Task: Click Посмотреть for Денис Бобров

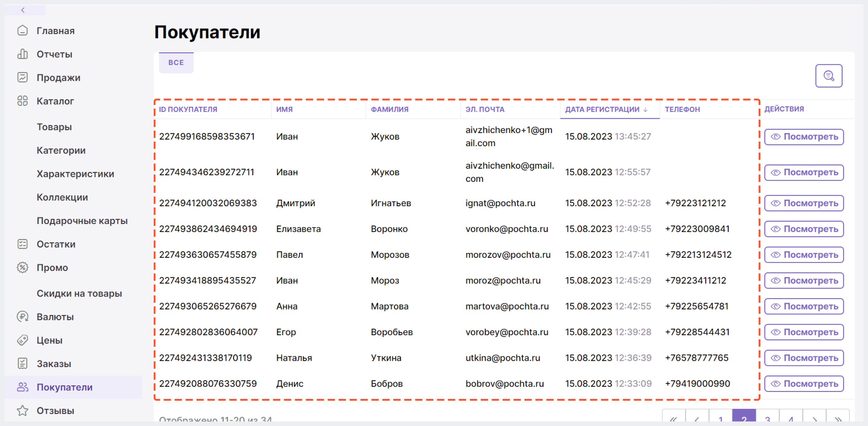Action: (x=804, y=384)
